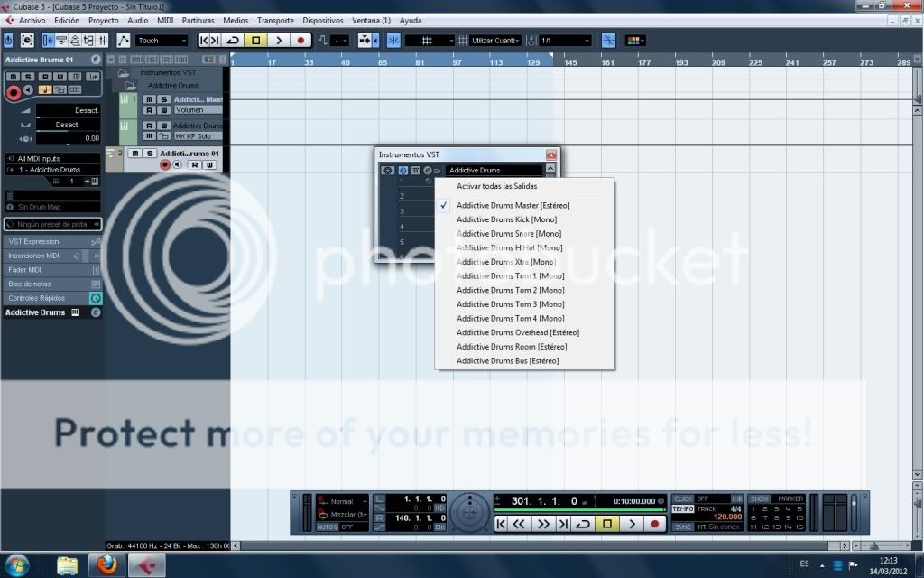This screenshot has width=924, height=578.
Task: Mute the Addictive Drums 01 track
Action: [x=135, y=154]
